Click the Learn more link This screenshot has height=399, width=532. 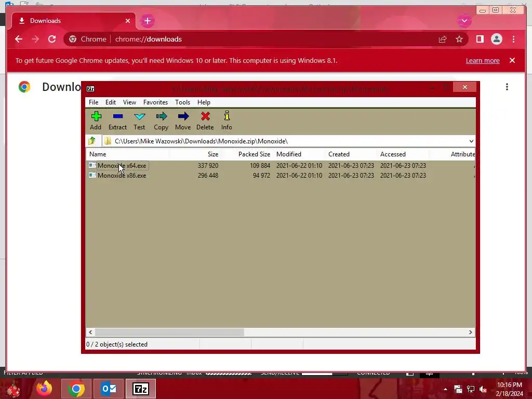tap(483, 60)
